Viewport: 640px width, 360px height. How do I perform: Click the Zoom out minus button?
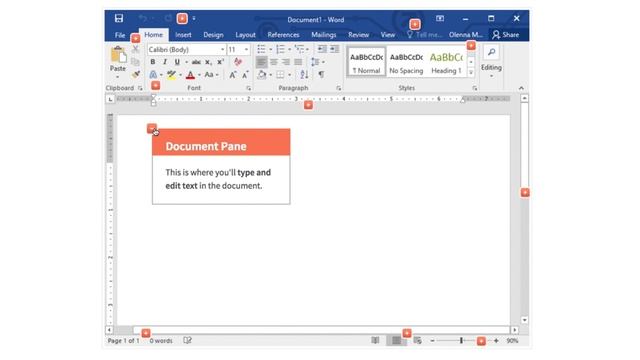pos(432,341)
